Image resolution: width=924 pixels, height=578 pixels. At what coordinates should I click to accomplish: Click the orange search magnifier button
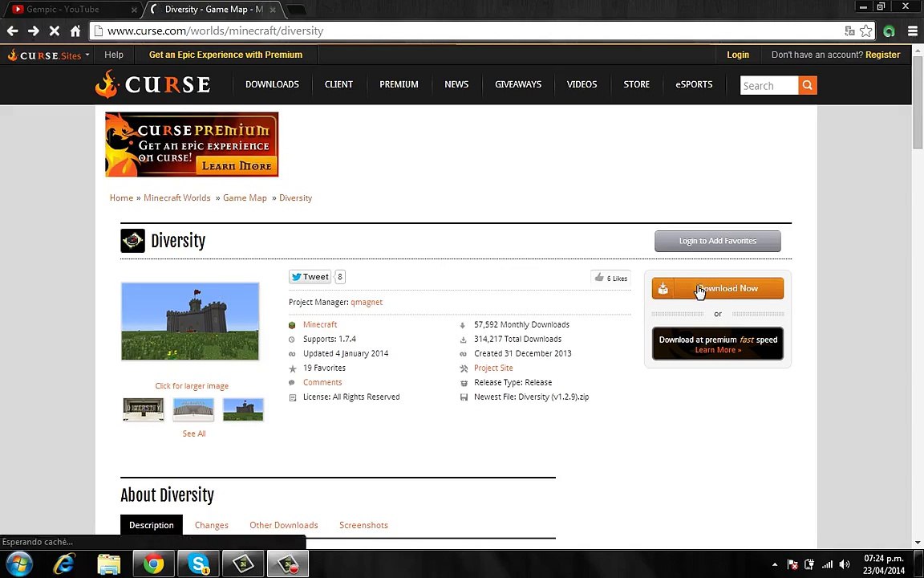(x=808, y=85)
